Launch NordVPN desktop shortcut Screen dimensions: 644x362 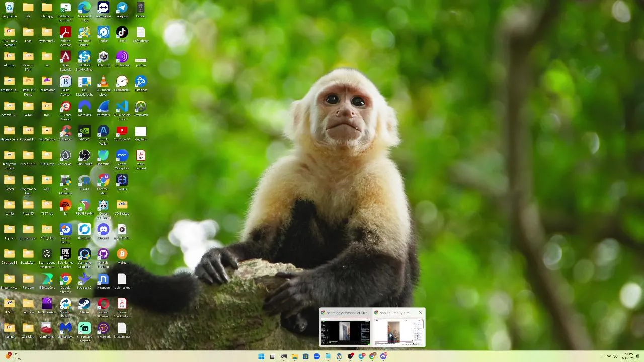pyautogui.click(x=85, y=108)
